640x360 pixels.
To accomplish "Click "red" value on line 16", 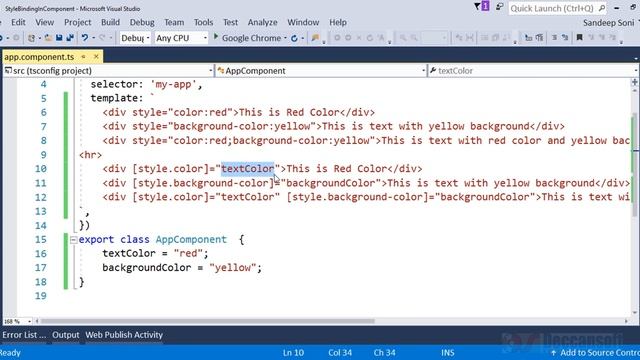I will coord(188,253).
